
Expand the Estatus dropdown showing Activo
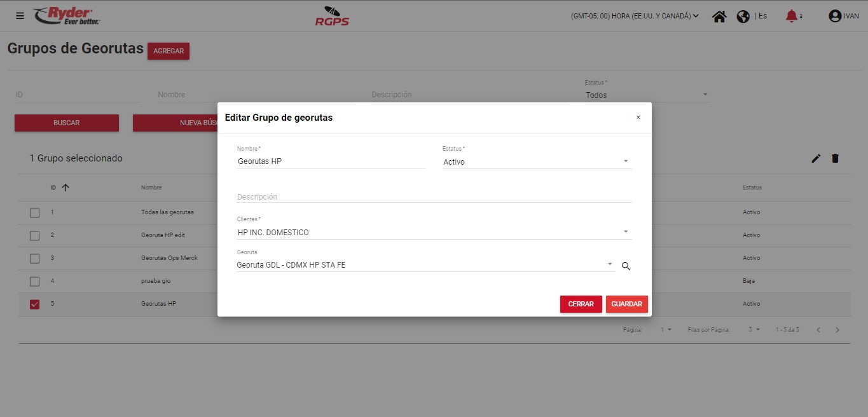pyautogui.click(x=625, y=161)
